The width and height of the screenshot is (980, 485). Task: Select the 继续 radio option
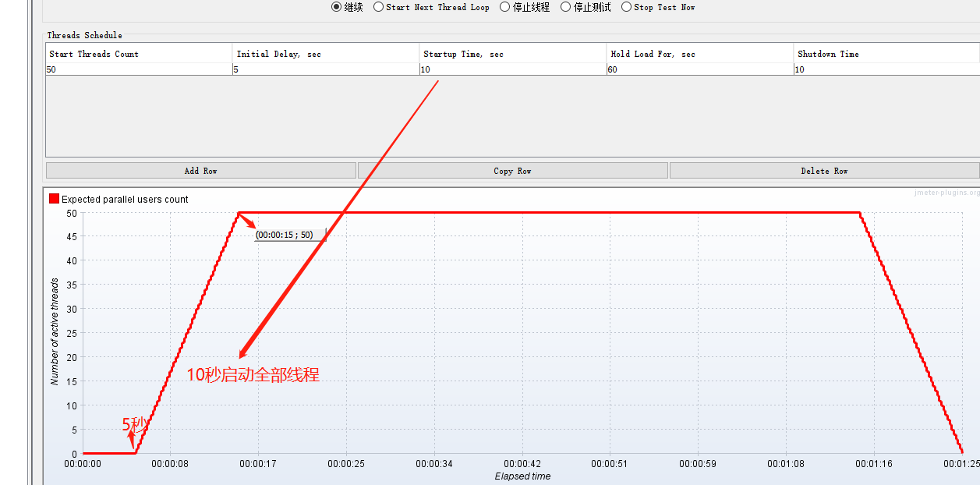tap(335, 7)
